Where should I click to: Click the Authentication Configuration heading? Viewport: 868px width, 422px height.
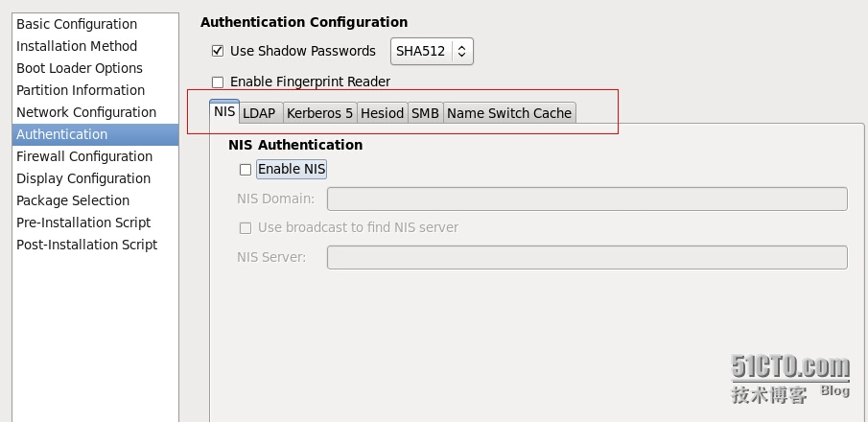click(x=304, y=22)
